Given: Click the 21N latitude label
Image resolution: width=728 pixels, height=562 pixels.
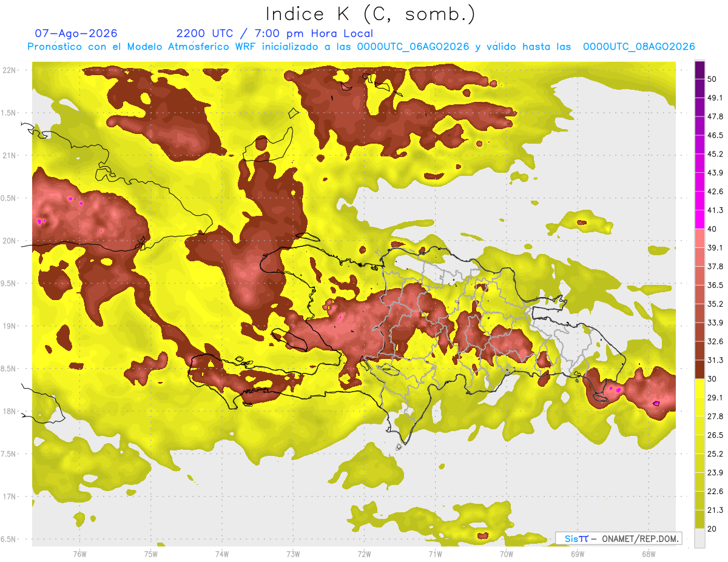Looking at the screenshot, I should [x=10, y=155].
